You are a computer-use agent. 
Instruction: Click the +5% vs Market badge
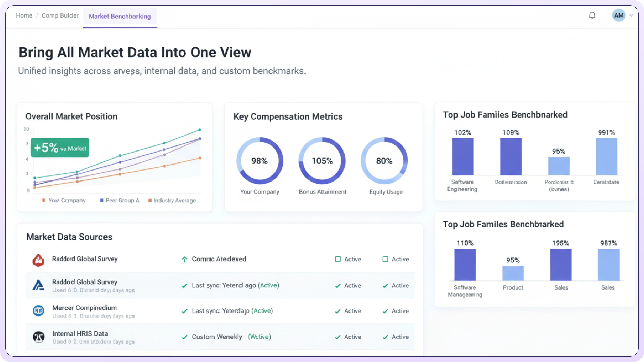60,148
